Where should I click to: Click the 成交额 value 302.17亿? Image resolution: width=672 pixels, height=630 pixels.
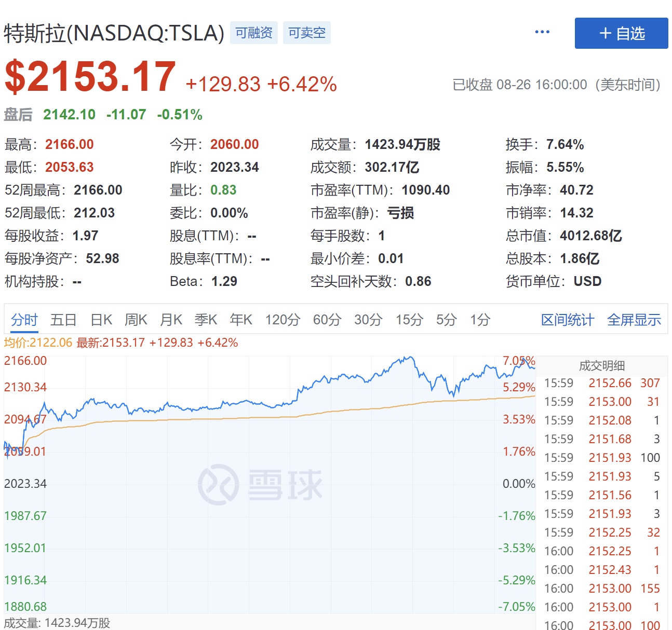click(392, 167)
